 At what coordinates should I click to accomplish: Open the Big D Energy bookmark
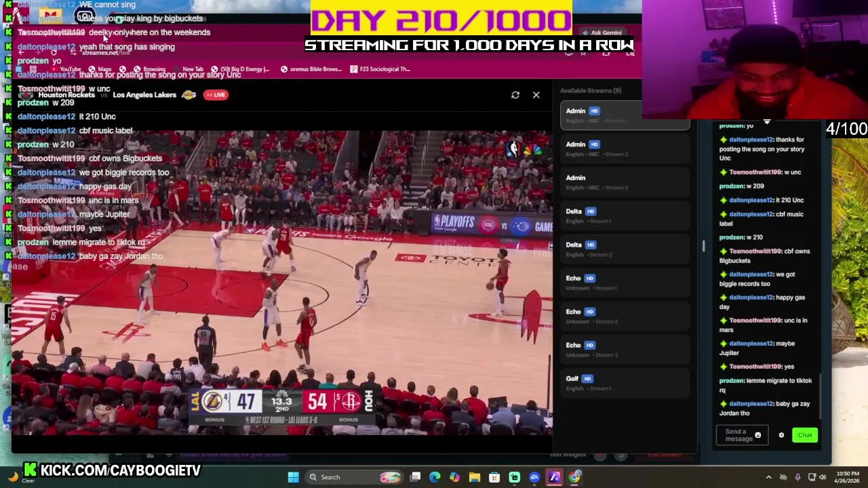pyautogui.click(x=241, y=69)
